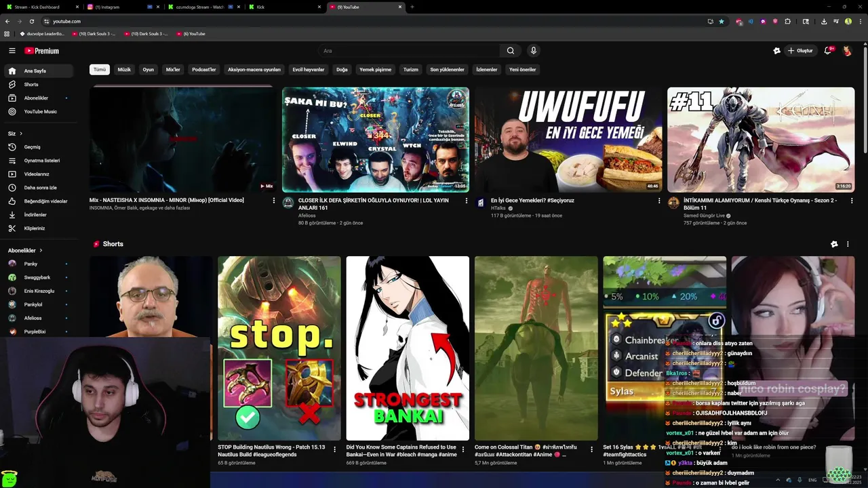
Task: Select the Tümü filter chip
Action: tap(100, 70)
